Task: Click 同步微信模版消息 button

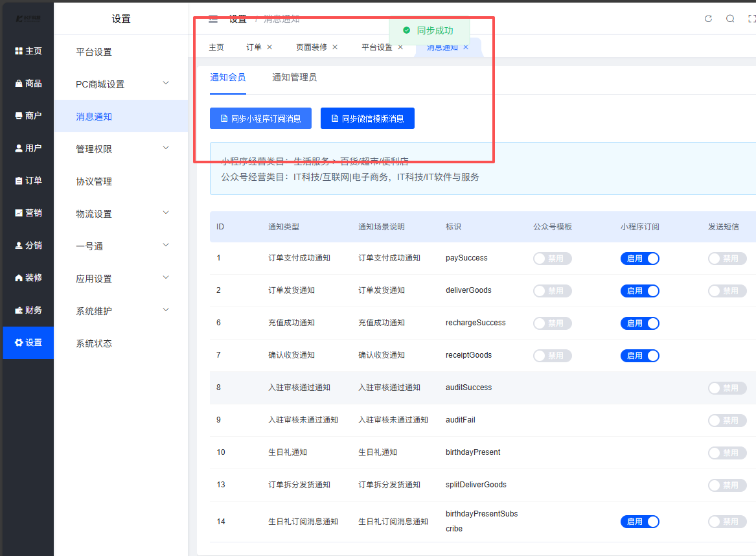Action: tap(367, 119)
